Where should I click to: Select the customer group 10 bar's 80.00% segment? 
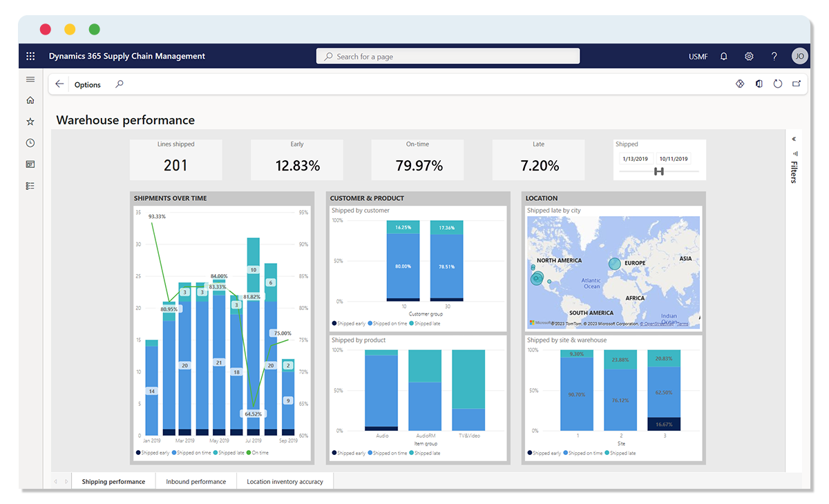pos(403,266)
